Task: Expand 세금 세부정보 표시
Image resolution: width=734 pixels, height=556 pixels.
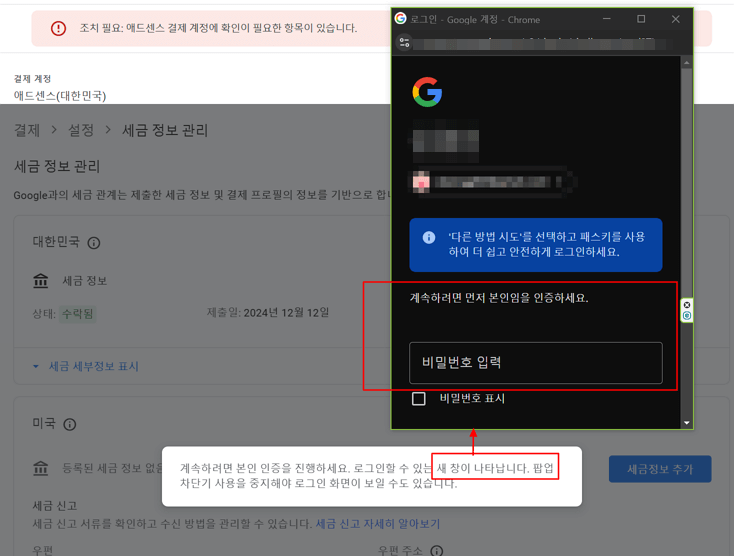Action: [86, 366]
